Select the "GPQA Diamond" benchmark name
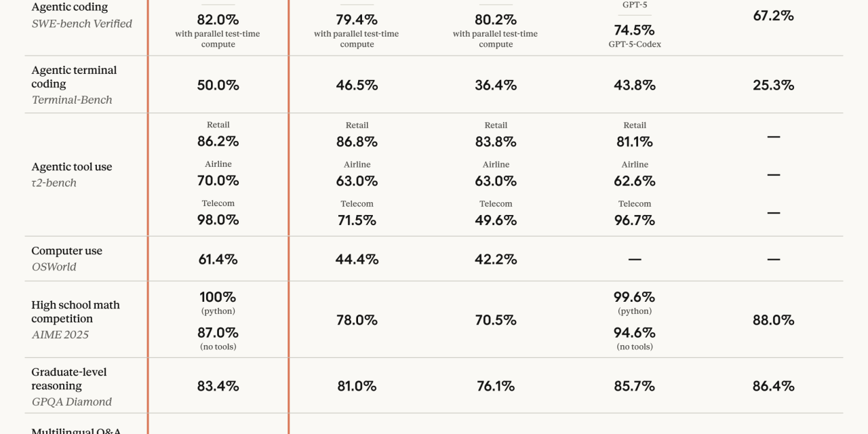The height and width of the screenshot is (434, 868). click(x=72, y=401)
